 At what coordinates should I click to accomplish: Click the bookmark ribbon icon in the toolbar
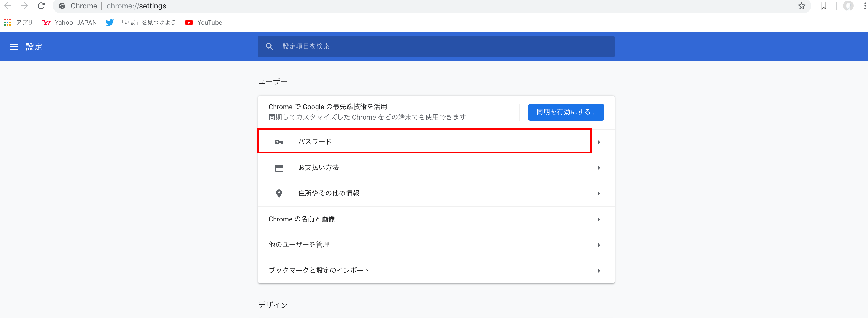(x=824, y=6)
